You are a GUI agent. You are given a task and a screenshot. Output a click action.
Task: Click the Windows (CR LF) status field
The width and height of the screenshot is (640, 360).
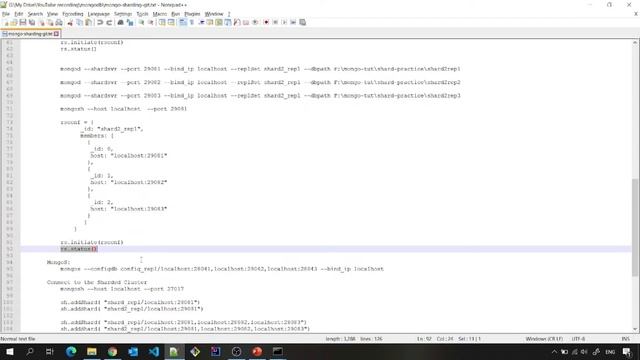(x=544, y=339)
